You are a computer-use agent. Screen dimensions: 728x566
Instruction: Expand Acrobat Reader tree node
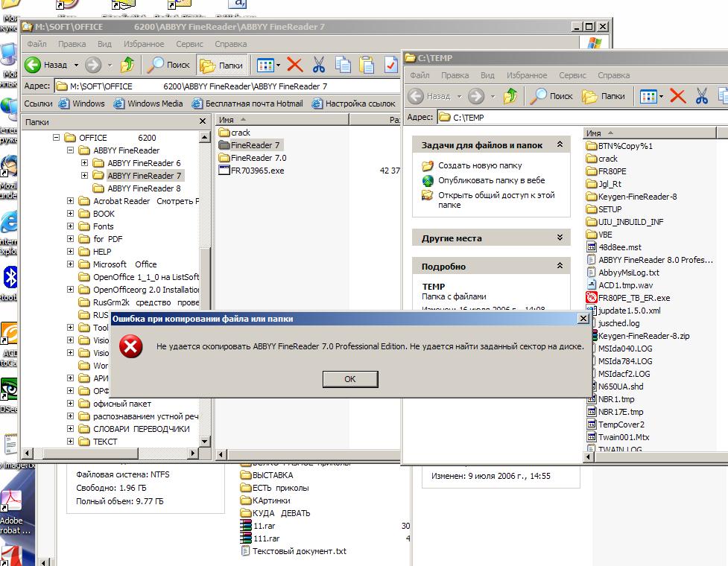(70, 201)
